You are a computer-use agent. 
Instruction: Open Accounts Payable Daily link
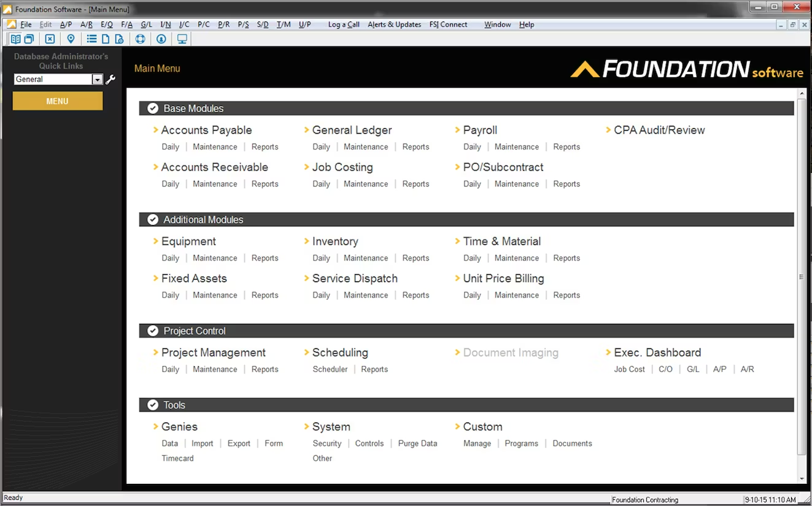click(x=170, y=147)
